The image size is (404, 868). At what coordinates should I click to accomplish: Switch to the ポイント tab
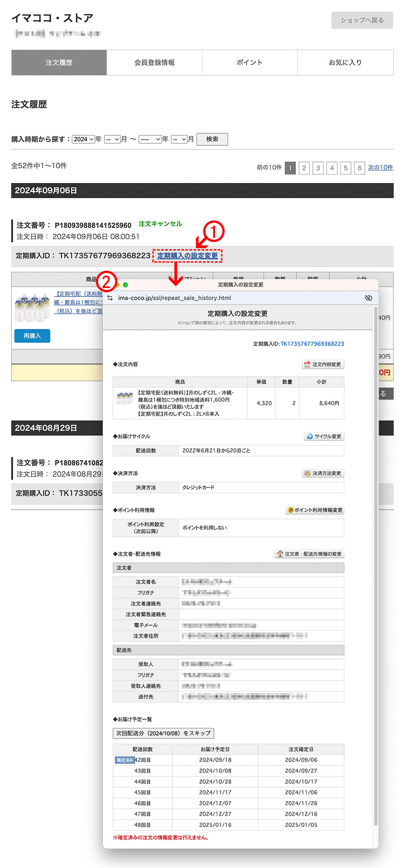pos(250,63)
